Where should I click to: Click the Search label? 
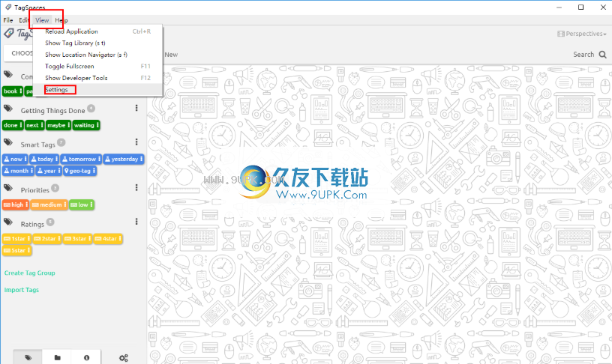583,55
